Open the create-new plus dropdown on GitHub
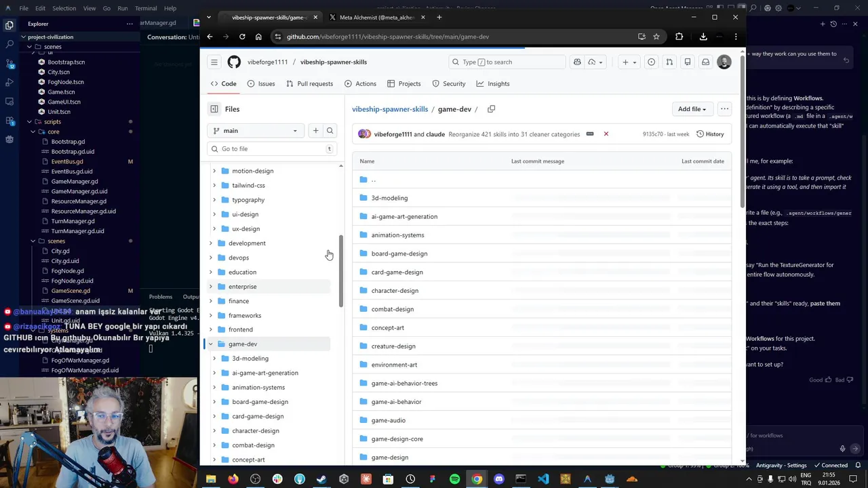Viewport: 868px width, 488px height. 629,62
